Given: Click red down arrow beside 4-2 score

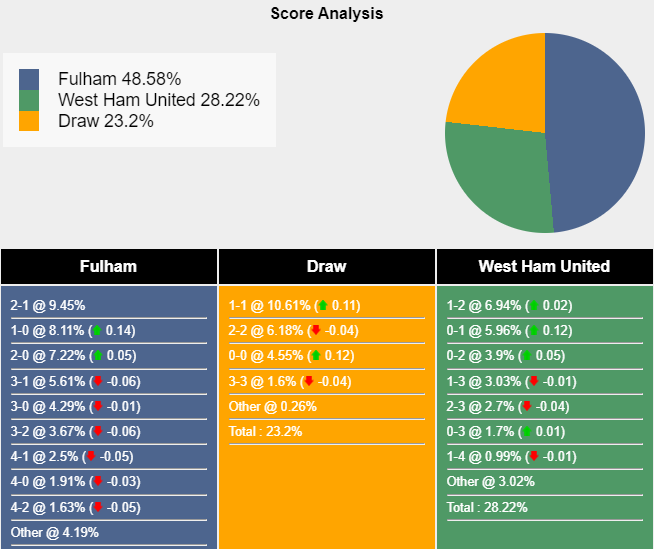Looking at the screenshot, I should (x=98, y=507).
